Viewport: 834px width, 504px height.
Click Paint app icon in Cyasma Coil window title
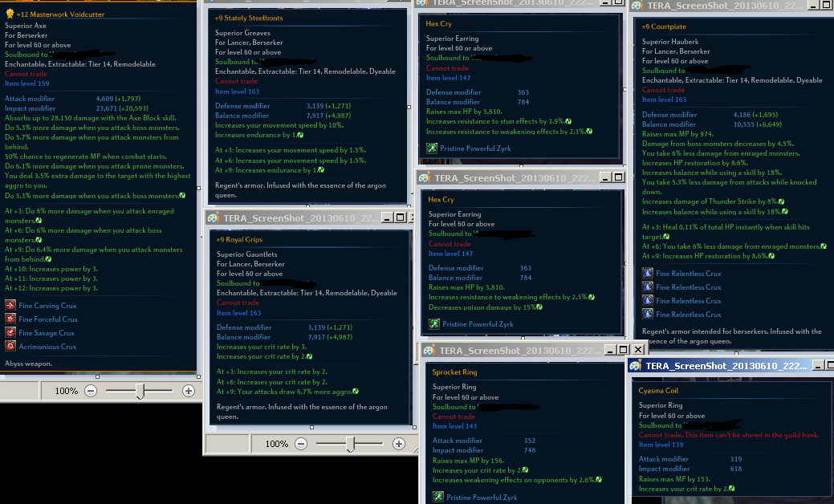(x=635, y=366)
